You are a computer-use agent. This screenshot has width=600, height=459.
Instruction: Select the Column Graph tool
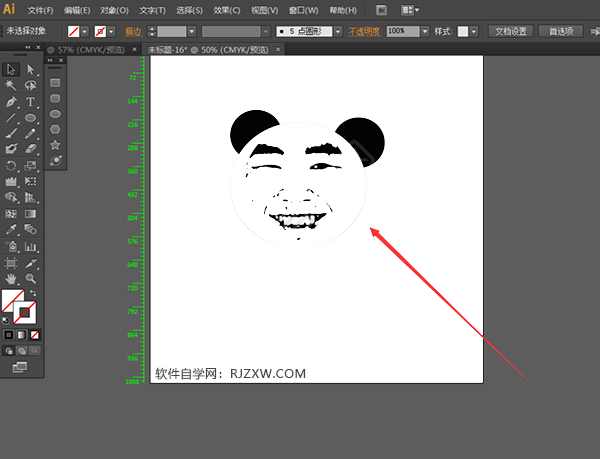(30, 247)
